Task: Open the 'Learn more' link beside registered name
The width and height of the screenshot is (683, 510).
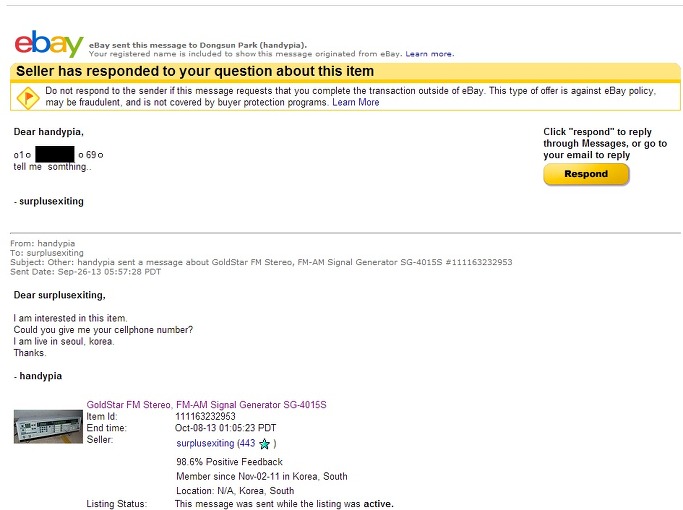Action: 429,54
